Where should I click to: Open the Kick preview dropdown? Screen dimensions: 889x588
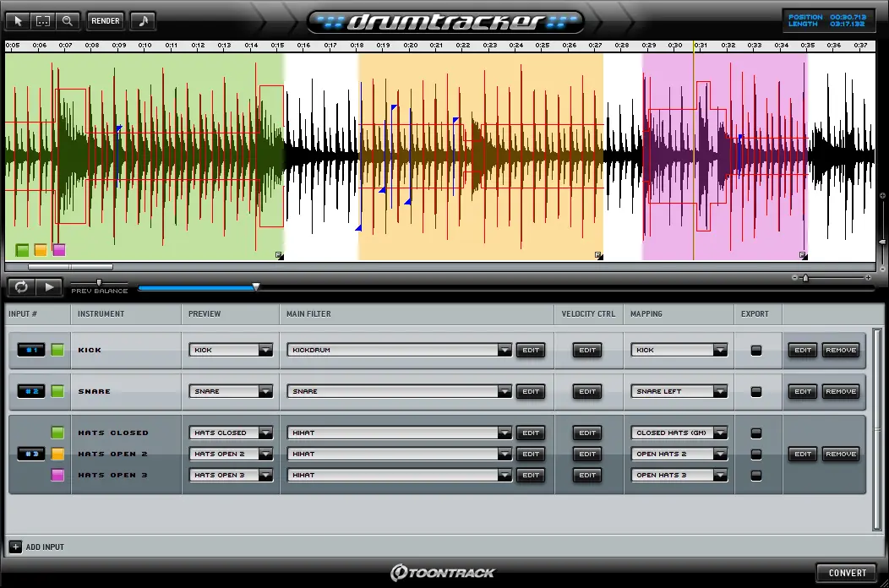(x=265, y=350)
